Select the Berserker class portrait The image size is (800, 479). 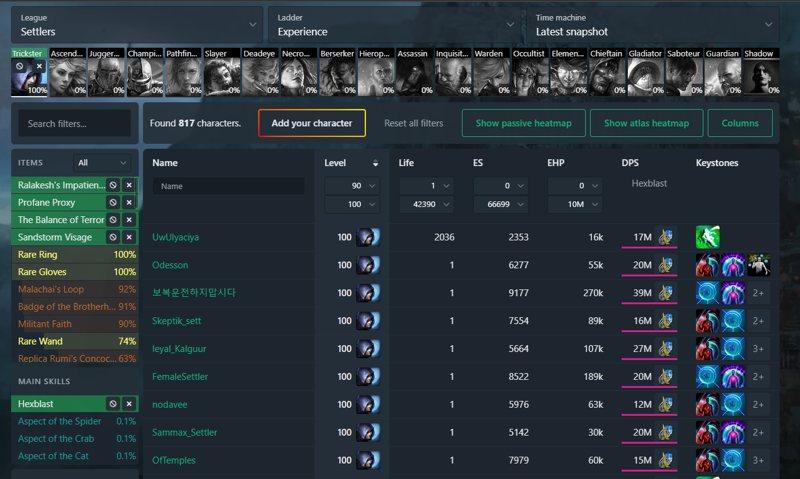click(337, 72)
